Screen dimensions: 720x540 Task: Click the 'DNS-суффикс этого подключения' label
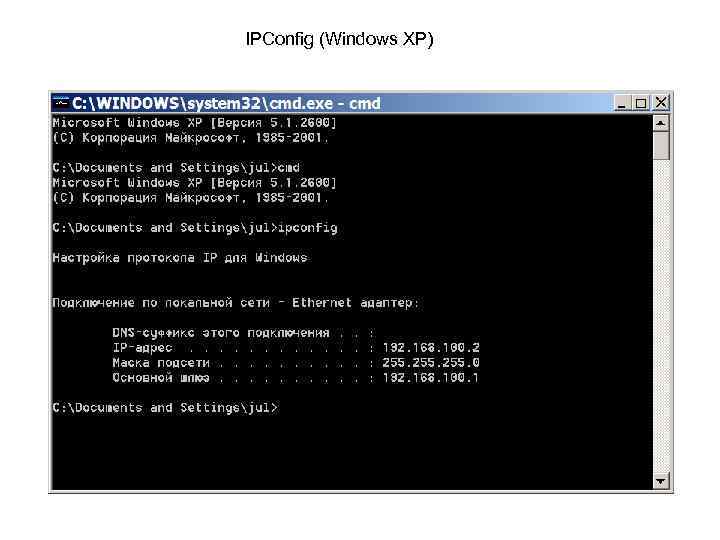(221, 333)
